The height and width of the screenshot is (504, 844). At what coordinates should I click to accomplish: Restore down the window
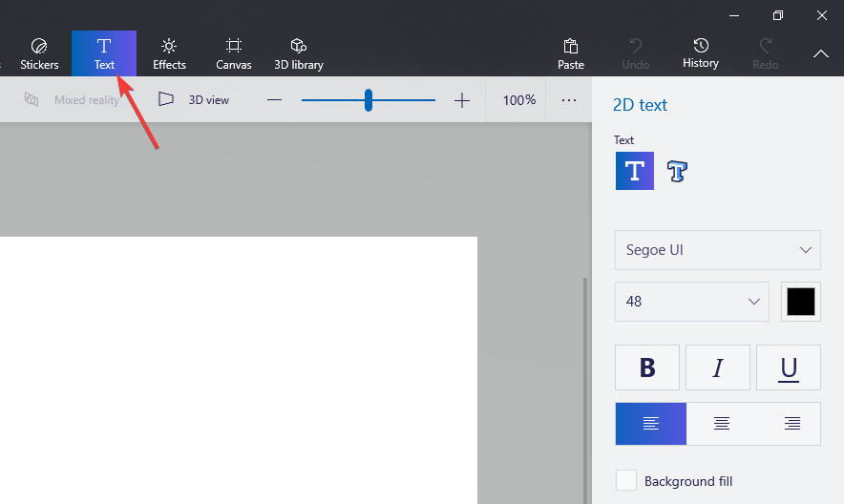pos(778,15)
